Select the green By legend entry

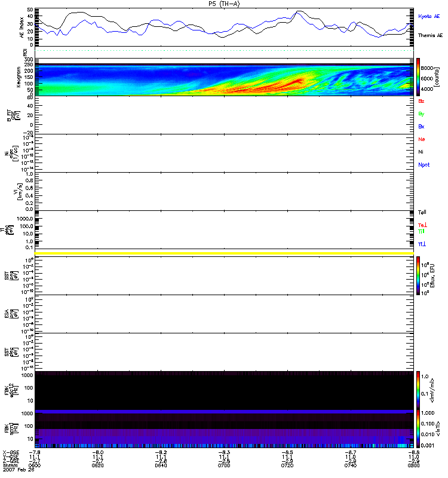(x=421, y=114)
